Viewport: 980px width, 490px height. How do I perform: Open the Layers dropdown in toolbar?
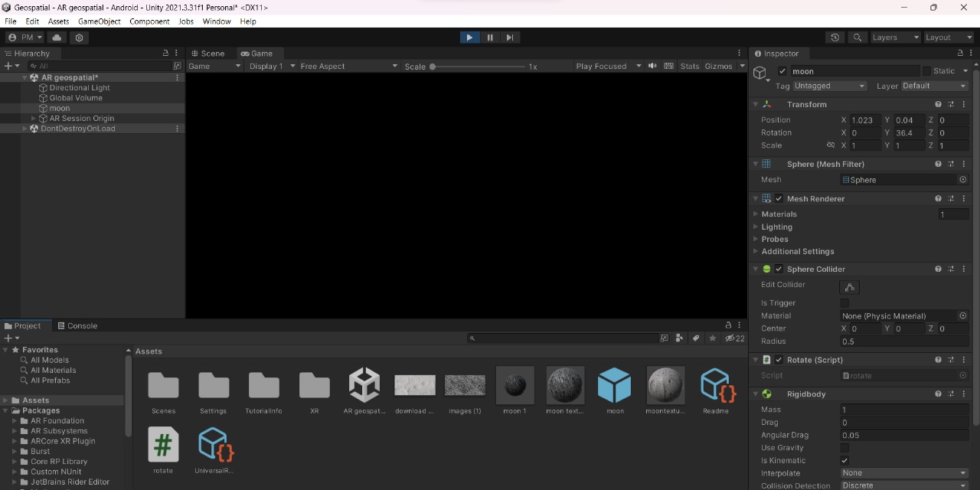click(895, 38)
